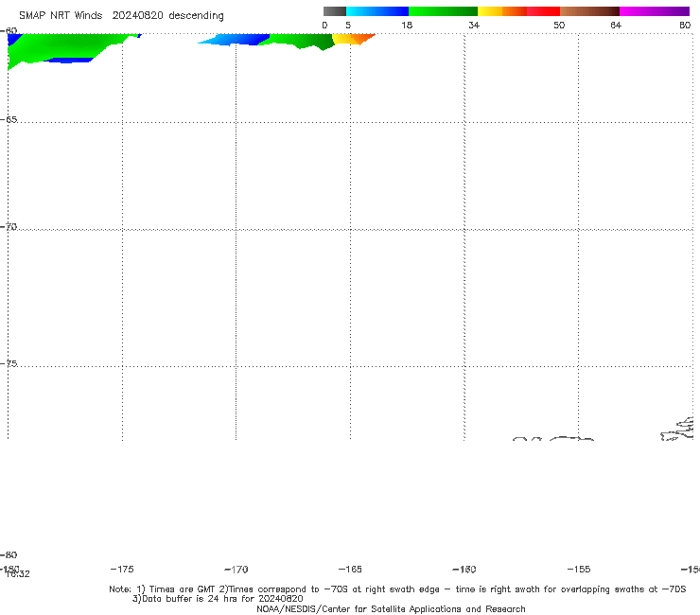Select the gray segment of the color bar

point(335,11)
